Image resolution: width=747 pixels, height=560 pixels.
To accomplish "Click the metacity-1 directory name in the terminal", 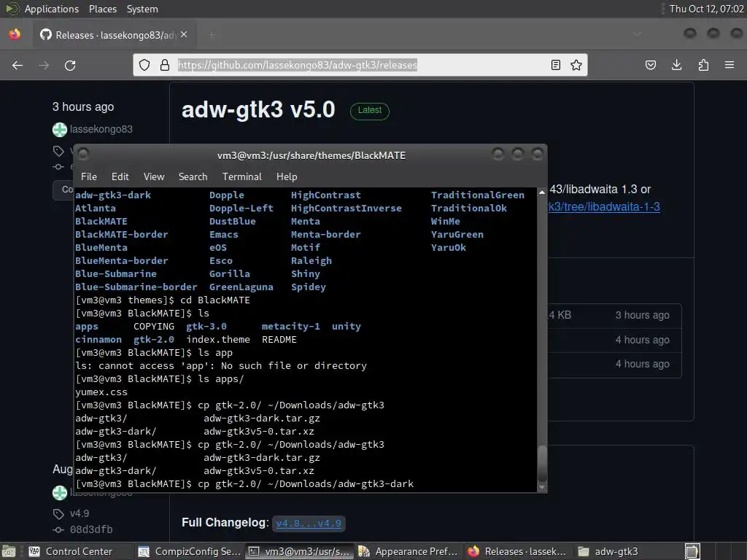I will (x=290, y=326).
